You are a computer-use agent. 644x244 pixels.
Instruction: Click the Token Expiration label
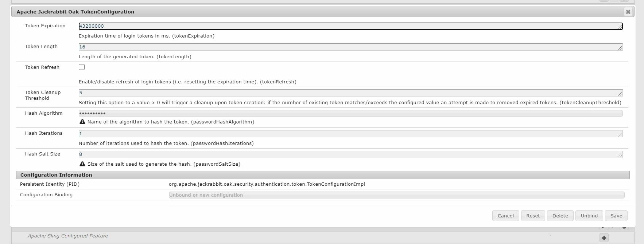coord(45,26)
